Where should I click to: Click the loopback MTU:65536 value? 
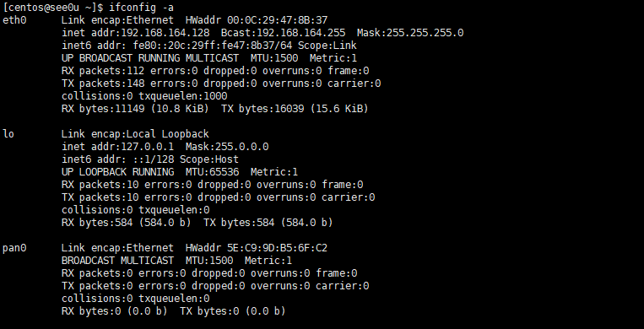click(213, 172)
